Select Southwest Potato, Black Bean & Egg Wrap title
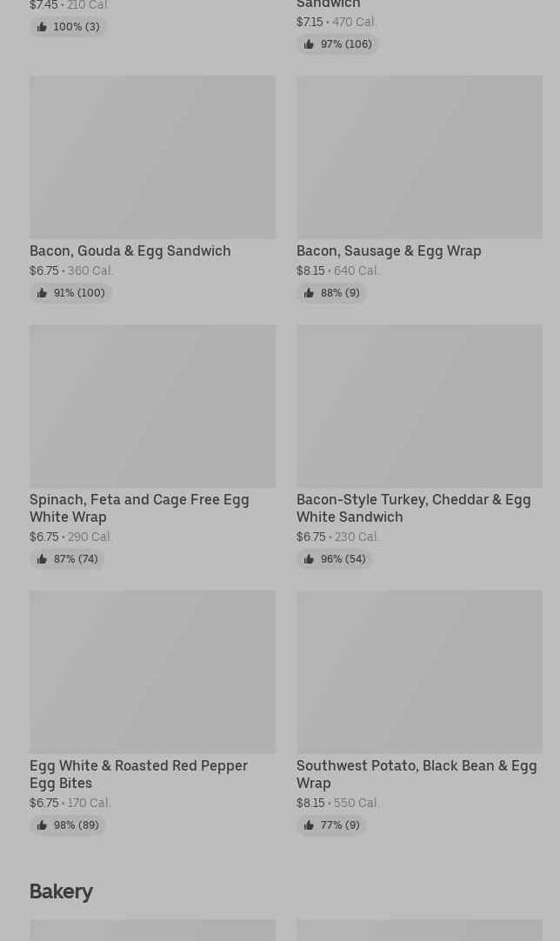 (x=417, y=774)
